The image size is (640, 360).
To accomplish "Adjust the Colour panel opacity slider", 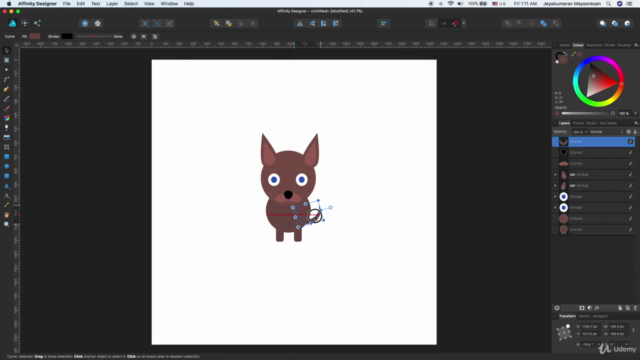I will [588, 113].
